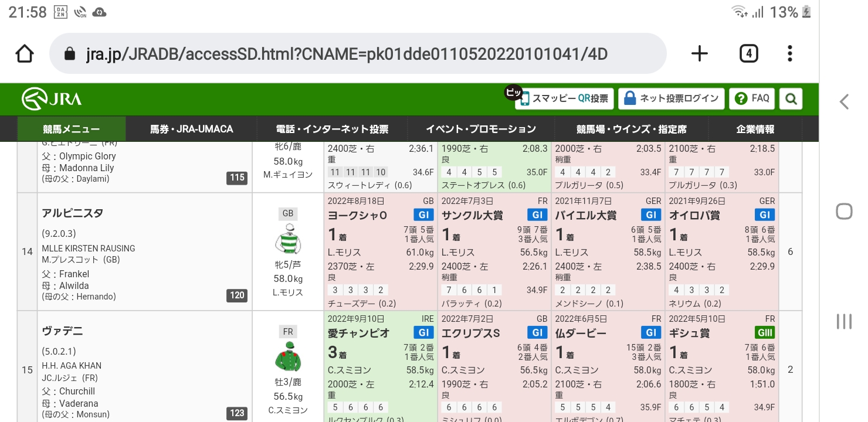The width and height of the screenshot is (868, 422).
Task: Click dam text 母 : Vaderana
Action: click(x=70, y=404)
